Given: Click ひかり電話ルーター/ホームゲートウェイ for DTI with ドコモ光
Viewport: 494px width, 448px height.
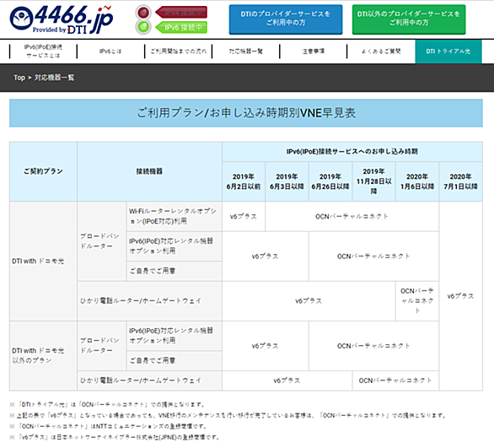Looking at the screenshot, I should pos(149,301).
